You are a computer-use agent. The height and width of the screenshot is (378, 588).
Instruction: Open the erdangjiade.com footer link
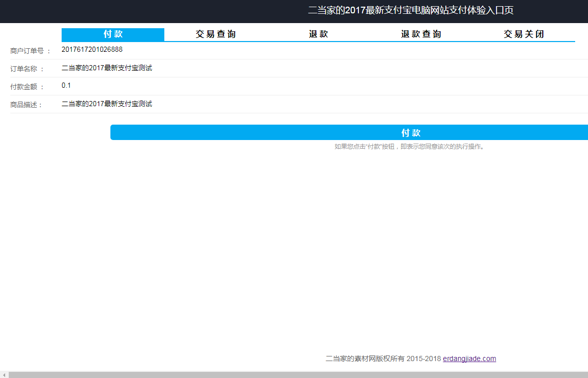469,359
